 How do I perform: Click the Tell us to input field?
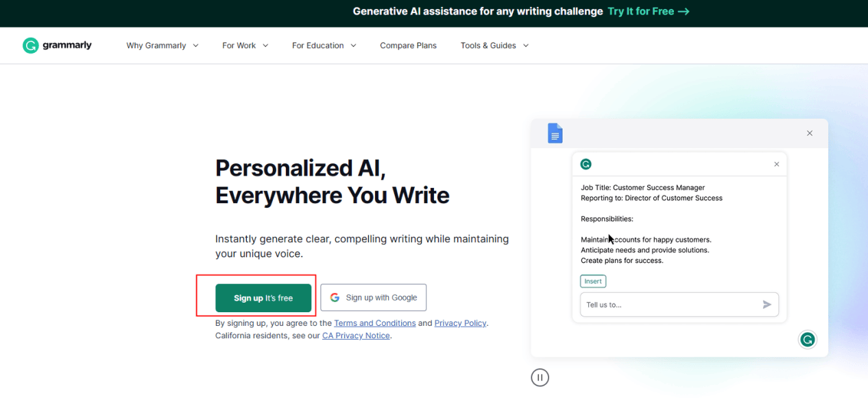[x=668, y=305]
